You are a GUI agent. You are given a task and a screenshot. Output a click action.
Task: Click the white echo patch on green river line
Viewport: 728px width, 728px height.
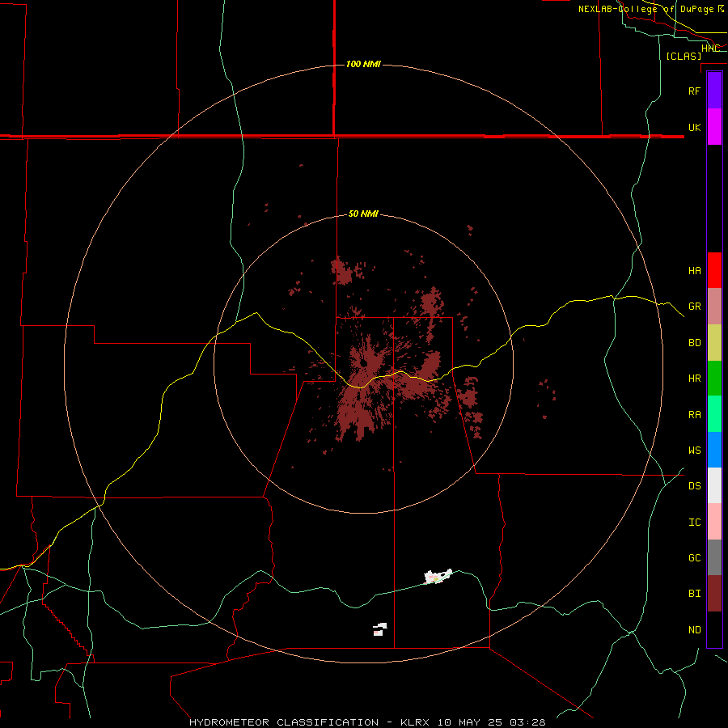click(x=438, y=576)
